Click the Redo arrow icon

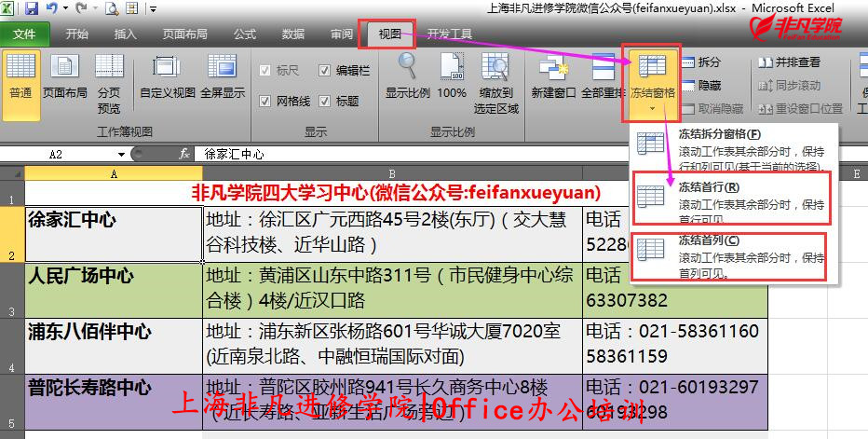pos(81,8)
